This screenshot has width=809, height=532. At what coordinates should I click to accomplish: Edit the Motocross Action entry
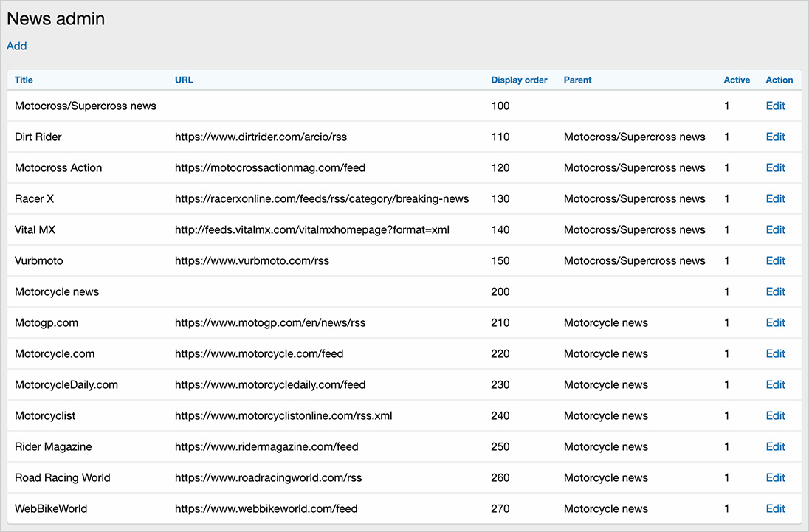click(775, 167)
